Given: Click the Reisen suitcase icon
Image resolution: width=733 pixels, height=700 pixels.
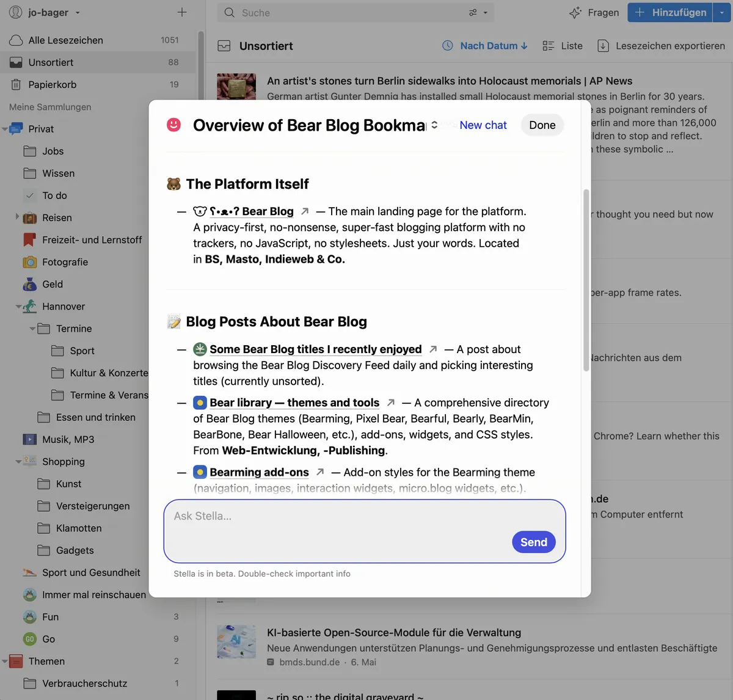Looking at the screenshot, I should pos(29,218).
